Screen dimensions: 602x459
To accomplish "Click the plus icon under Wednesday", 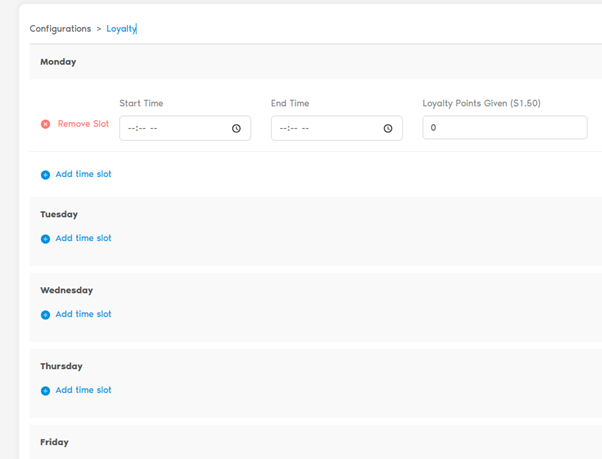I will pos(45,315).
